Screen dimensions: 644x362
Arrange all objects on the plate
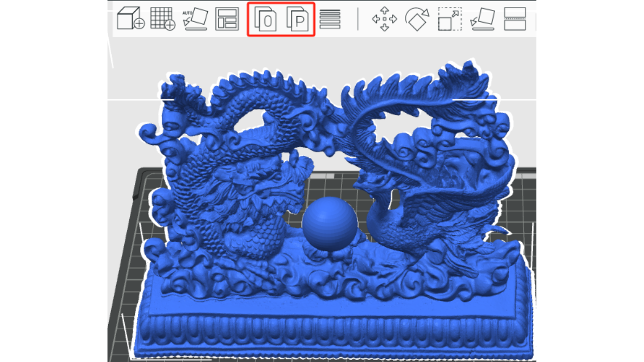coord(227,19)
